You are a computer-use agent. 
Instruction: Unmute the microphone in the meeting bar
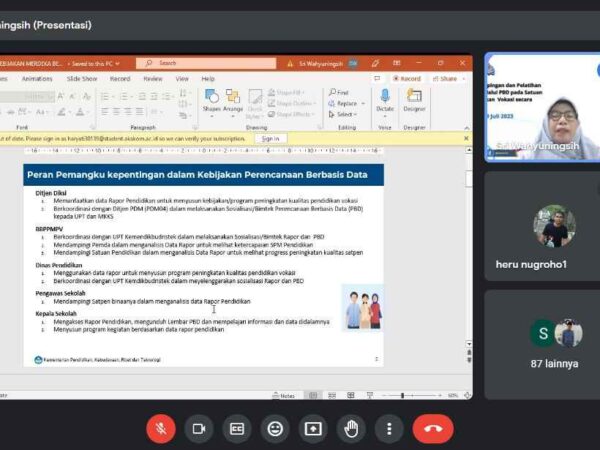(x=160, y=428)
